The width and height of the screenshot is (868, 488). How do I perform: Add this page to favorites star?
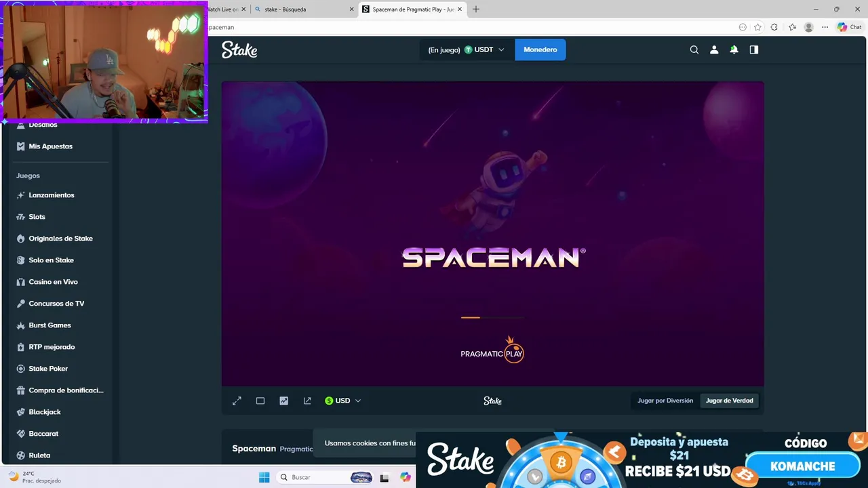[x=757, y=27]
